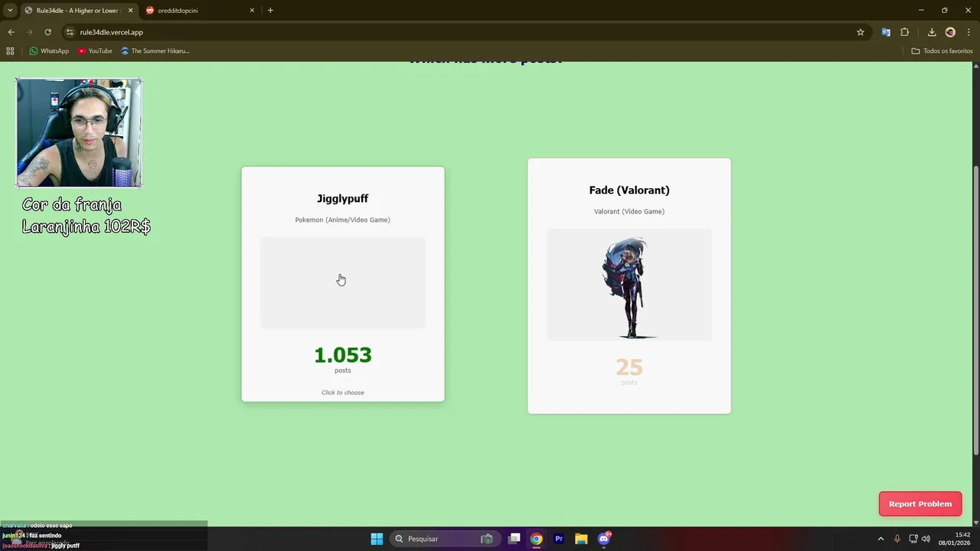View site information icon in address bar
The image size is (980, 551).
click(x=70, y=32)
